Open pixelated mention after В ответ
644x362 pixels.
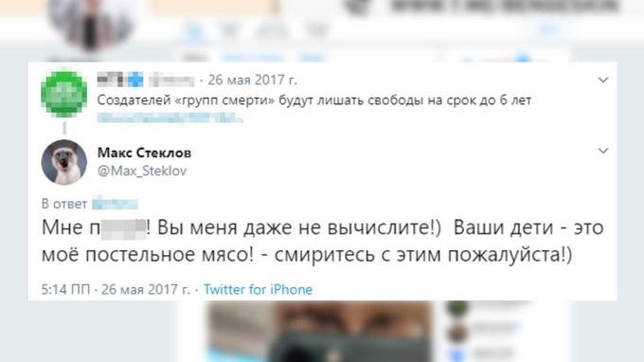pos(115,204)
